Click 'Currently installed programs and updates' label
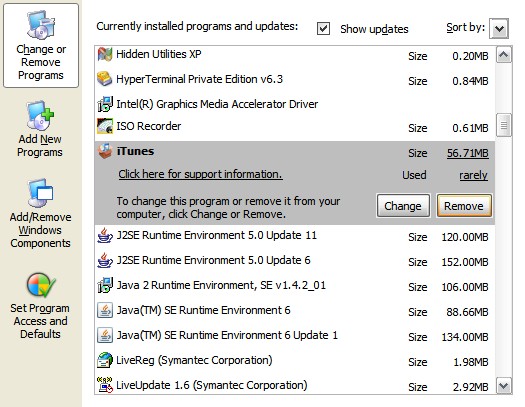Screen dimensions: 525x407 (197, 26)
